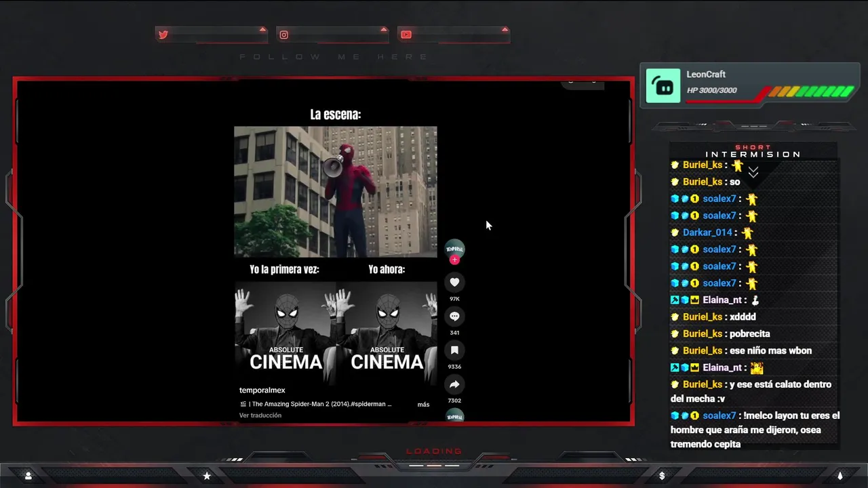Click the flame icon in bottom bar
The width and height of the screenshot is (868, 488).
pos(840,476)
